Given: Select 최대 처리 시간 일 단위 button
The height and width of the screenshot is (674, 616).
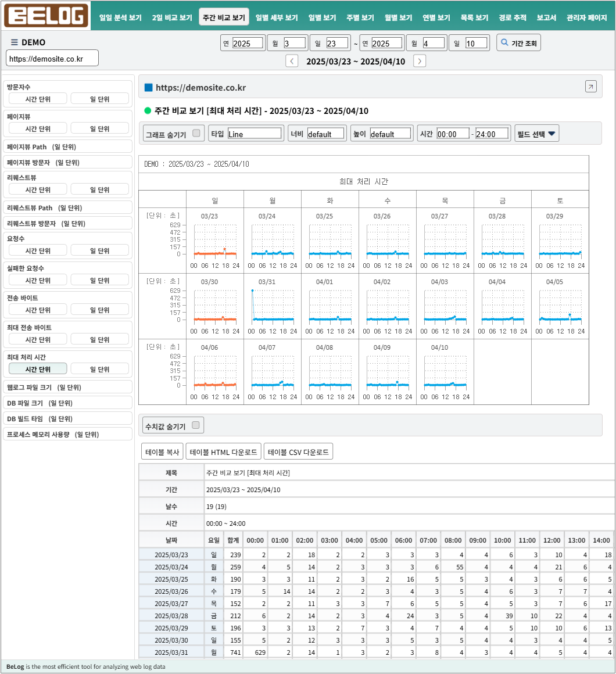Looking at the screenshot, I should click(x=100, y=369).
